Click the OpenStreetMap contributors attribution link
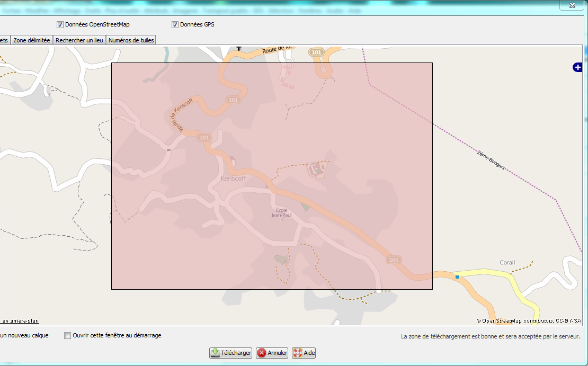588x366 pixels. [x=531, y=320]
